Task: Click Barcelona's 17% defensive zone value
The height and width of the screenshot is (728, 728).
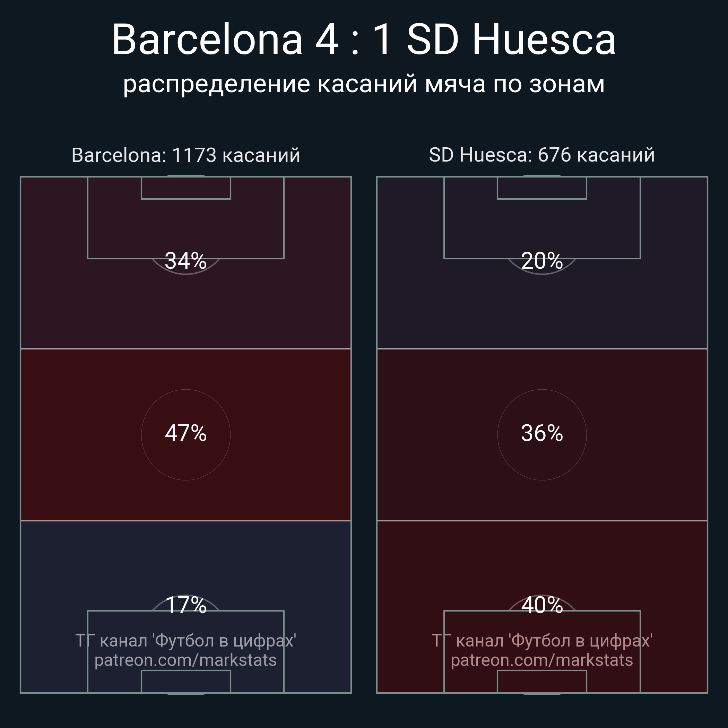Action: (186, 605)
